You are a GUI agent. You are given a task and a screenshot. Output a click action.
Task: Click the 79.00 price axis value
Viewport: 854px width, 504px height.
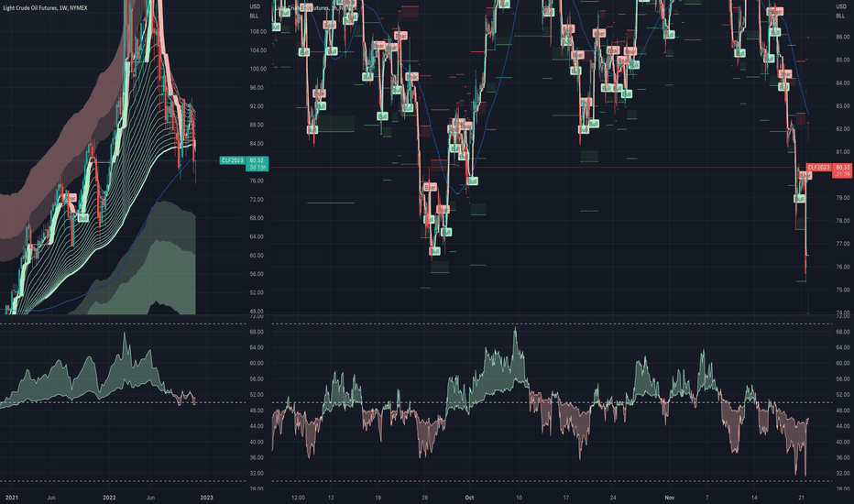(x=843, y=198)
